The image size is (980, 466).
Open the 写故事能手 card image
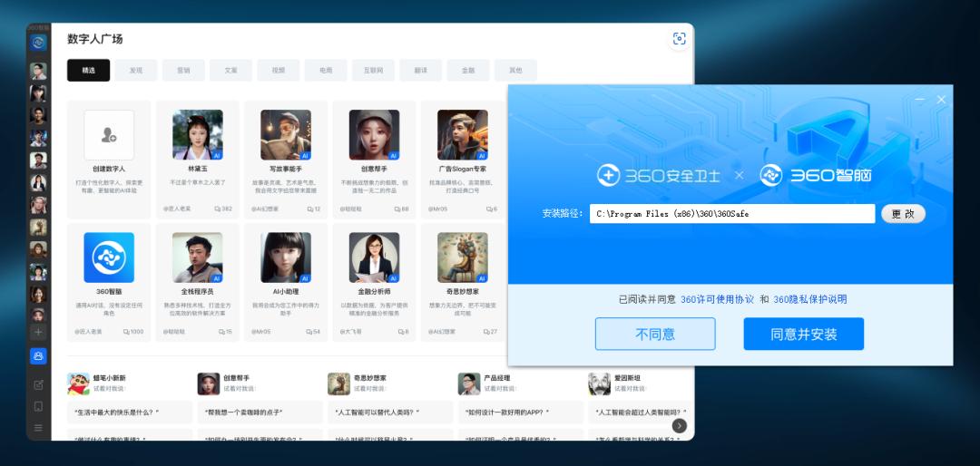286,135
